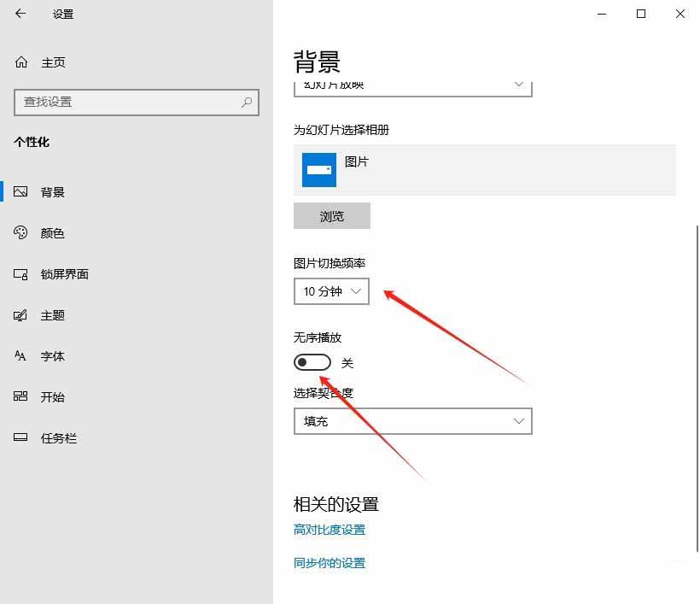Select 主题 in the sidebar
Viewport: 700px width, 604px height.
click(x=53, y=315)
